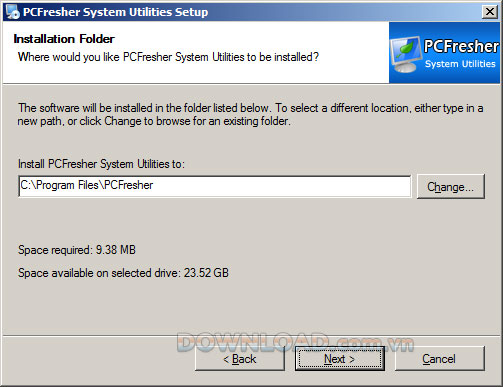Click the Change... button to browse folders
The image size is (503, 387).
coord(451,187)
